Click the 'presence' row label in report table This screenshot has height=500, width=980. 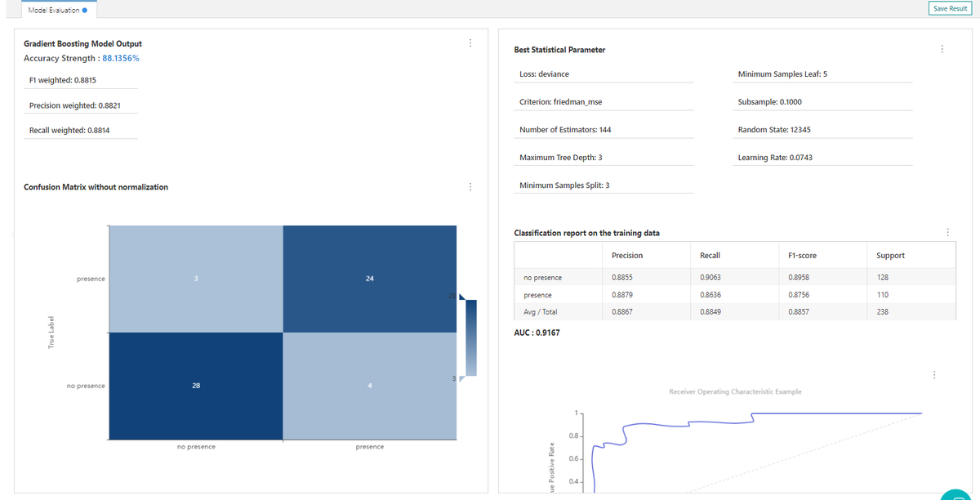(537, 295)
